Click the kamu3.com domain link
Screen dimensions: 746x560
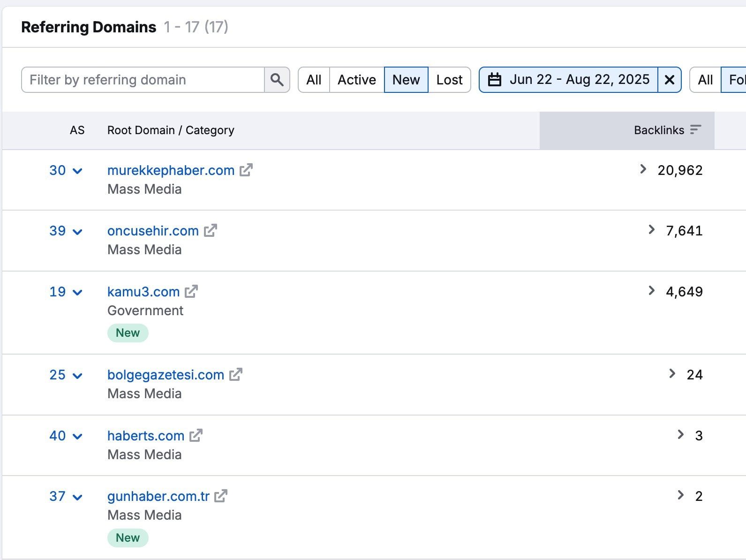click(143, 292)
